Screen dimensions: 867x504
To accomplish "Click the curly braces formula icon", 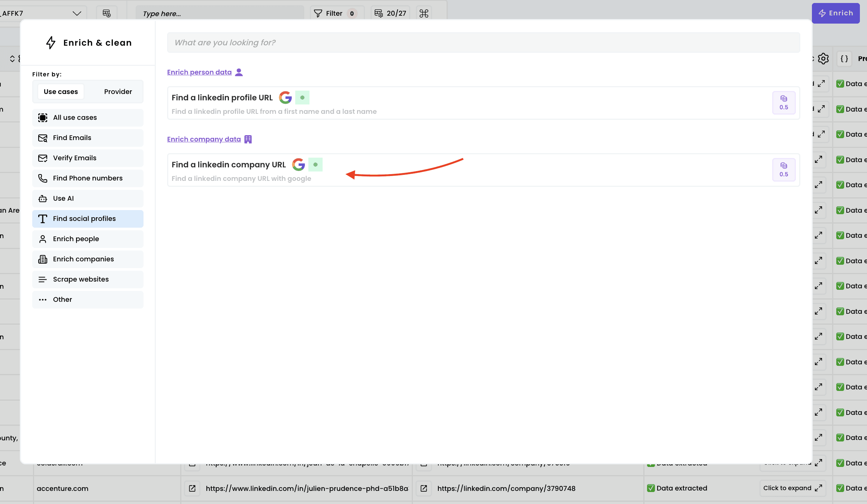I will [844, 59].
